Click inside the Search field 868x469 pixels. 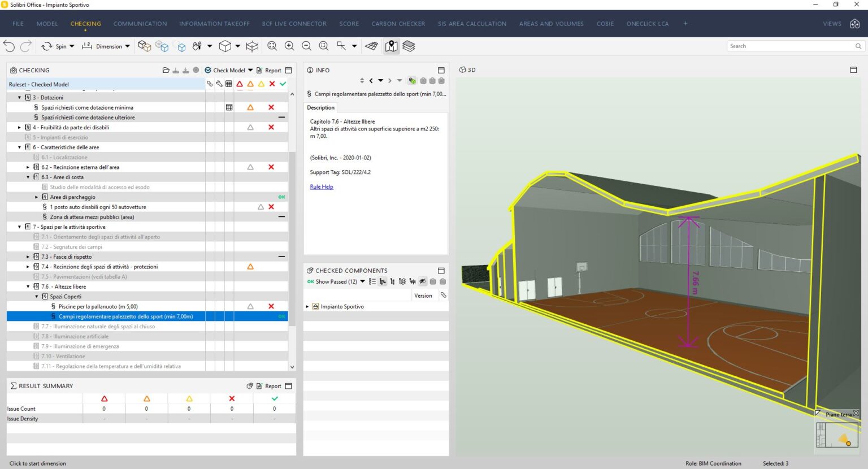791,46
